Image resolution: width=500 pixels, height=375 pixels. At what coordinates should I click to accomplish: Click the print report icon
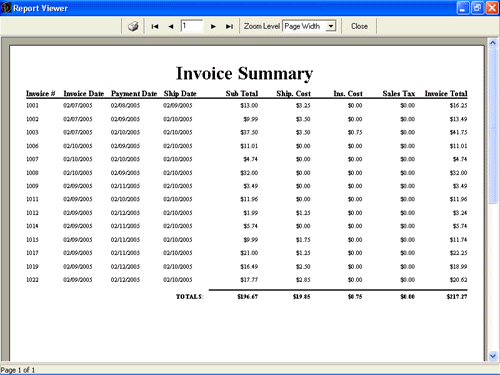(133, 26)
